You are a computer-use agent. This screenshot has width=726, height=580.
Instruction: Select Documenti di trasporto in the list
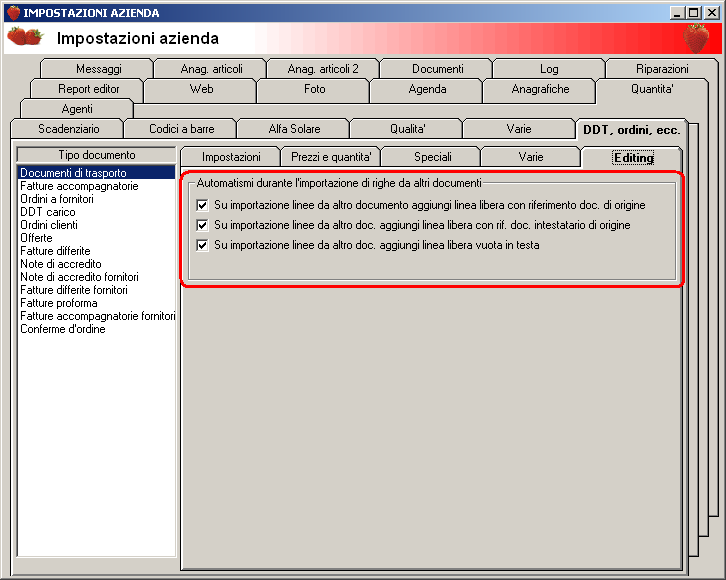(x=96, y=173)
